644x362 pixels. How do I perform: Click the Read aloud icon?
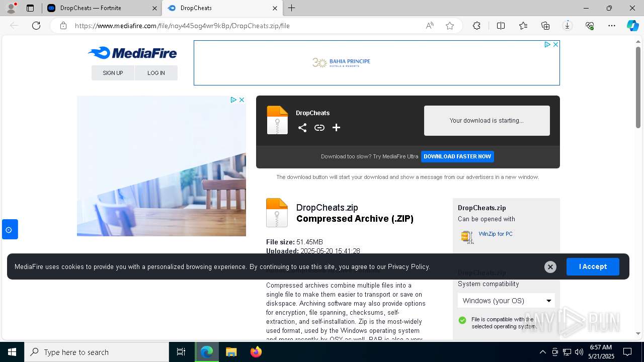click(x=430, y=26)
